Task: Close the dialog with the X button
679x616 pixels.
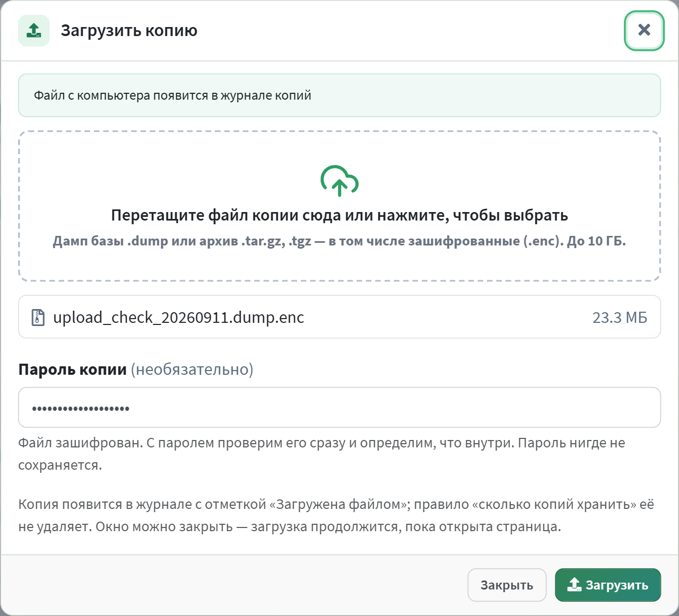Action: (644, 30)
